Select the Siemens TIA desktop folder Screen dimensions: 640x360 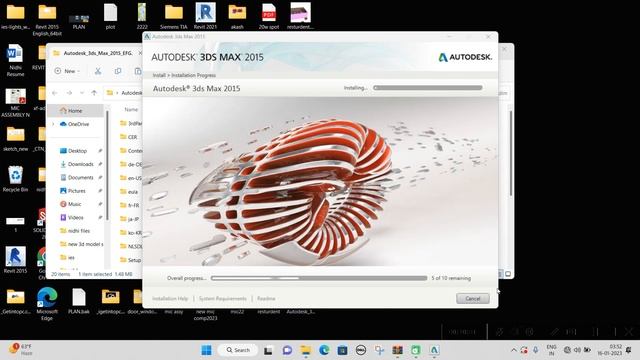(174, 16)
